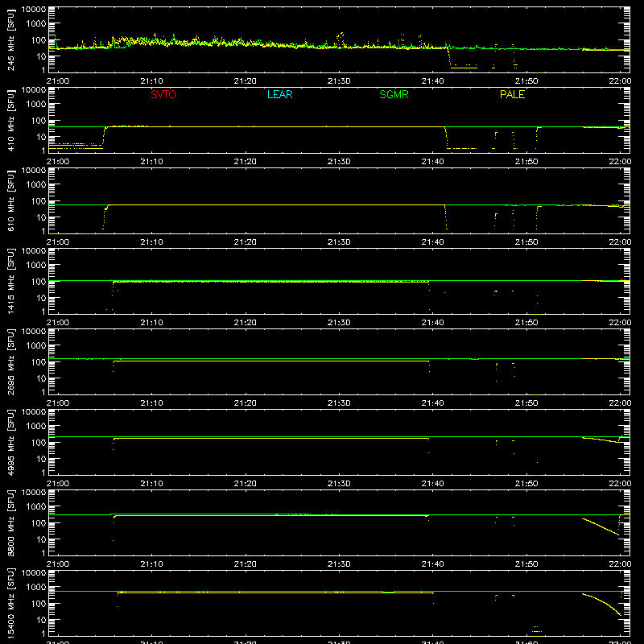Viewport: 644px width, 644px height.
Task: Select the 610 MHz [SFU] axis label
Action: pyautogui.click(x=11, y=201)
